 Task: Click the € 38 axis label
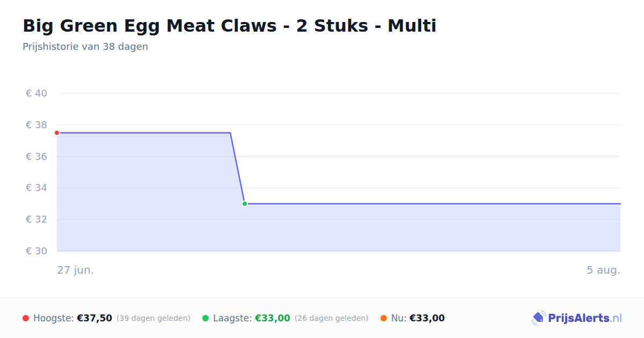tap(36, 125)
